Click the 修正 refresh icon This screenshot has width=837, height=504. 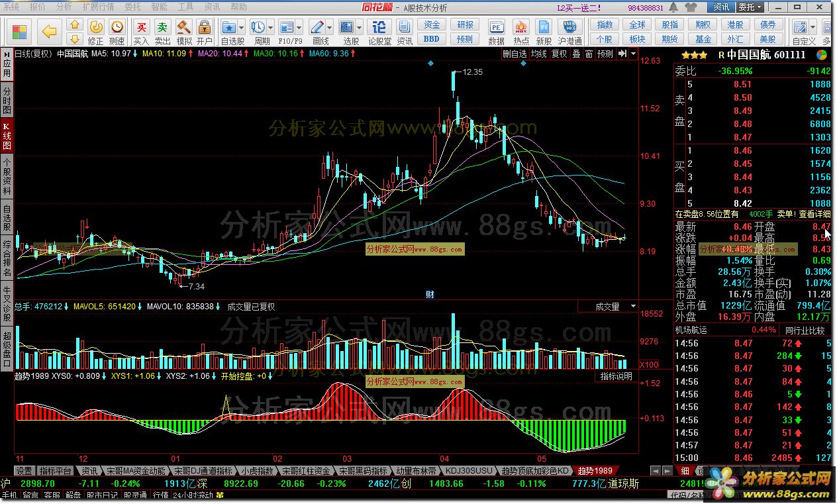[x=96, y=26]
